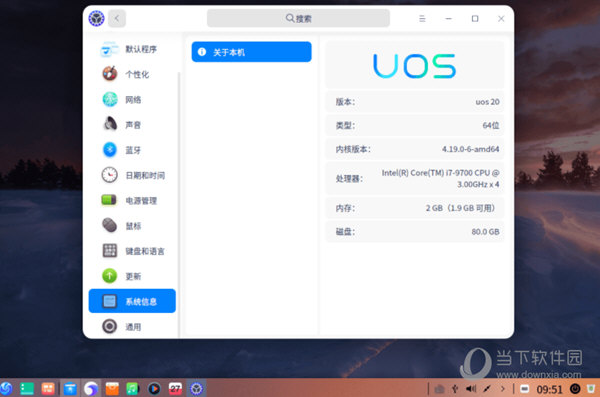Select the 系统信息 category
The image size is (600, 397).
click(132, 301)
